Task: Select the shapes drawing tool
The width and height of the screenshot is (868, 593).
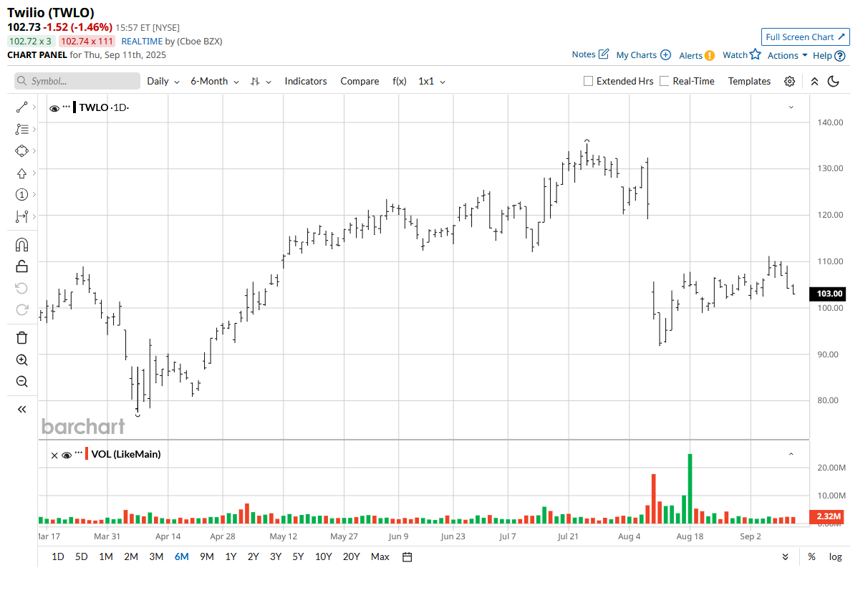Action: (x=21, y=151)
